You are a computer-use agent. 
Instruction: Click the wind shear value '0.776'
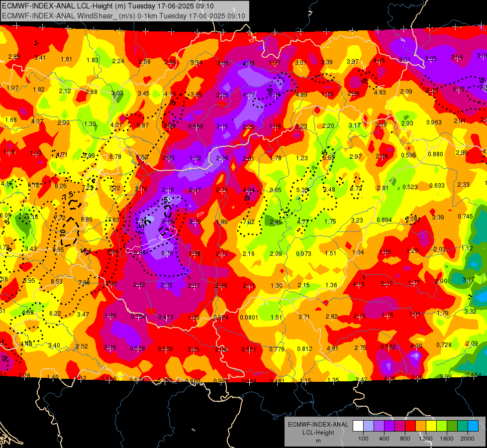point(277,349)
